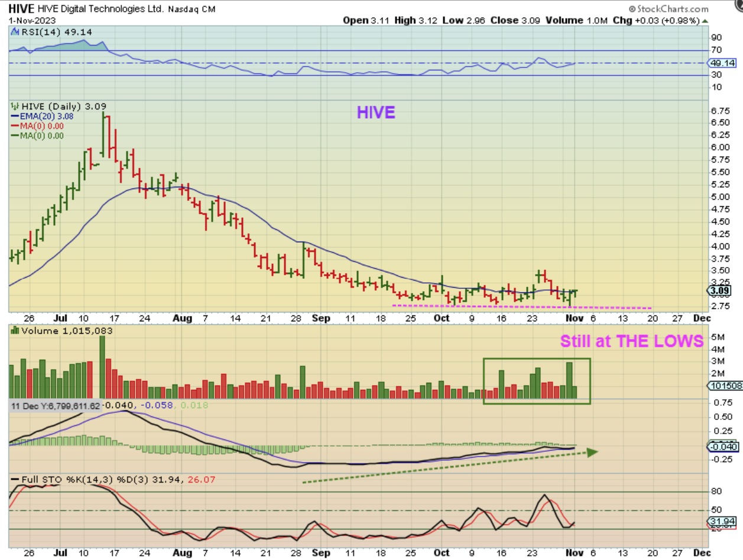
Task: Click the Dec label on the bottom time axis
Action: pyautogui.click(x=702, y=554)
